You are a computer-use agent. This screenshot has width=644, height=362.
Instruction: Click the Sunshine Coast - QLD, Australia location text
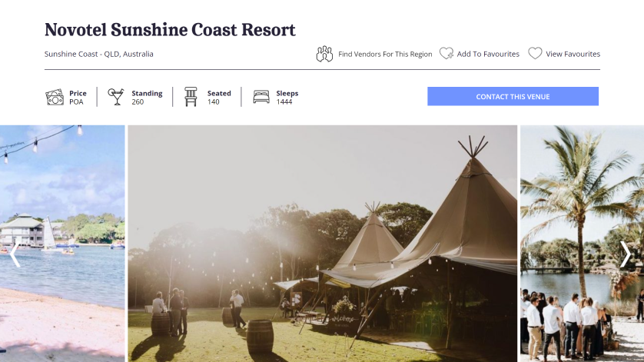[x=99, y=55]
